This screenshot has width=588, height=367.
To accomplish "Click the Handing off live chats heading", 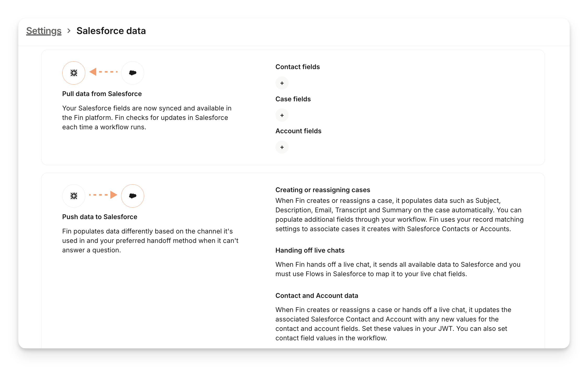I will click(x=310, y=250).
